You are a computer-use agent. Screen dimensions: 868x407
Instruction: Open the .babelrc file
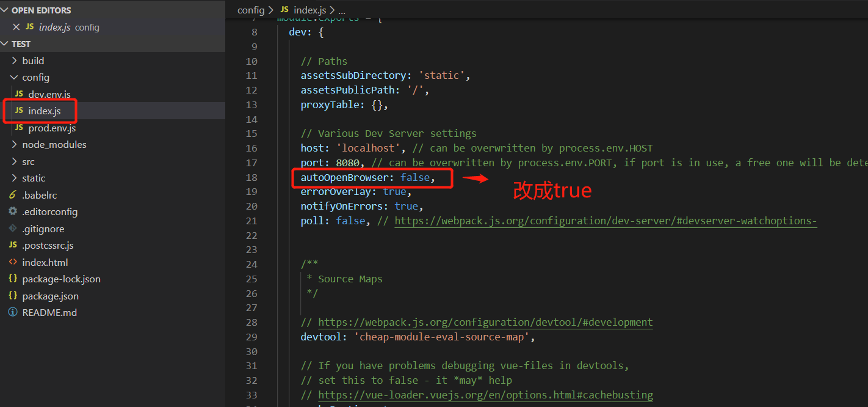point(40,196)
